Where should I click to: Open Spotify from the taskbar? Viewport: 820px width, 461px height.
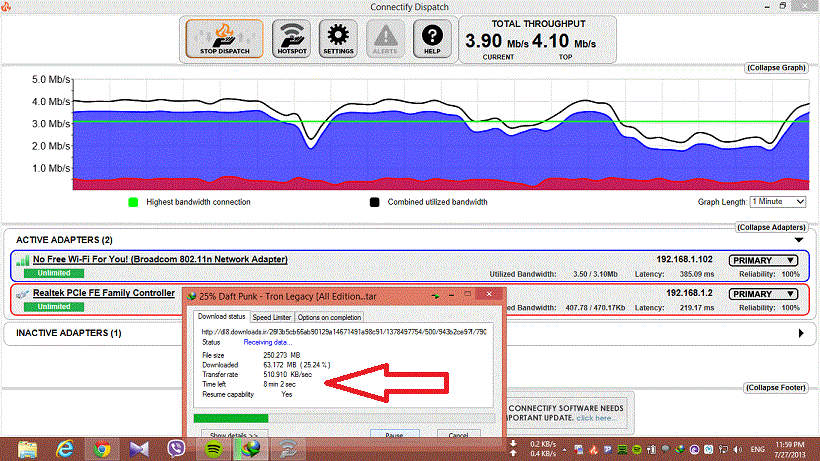pyautogui.click(x=213, y=450)
